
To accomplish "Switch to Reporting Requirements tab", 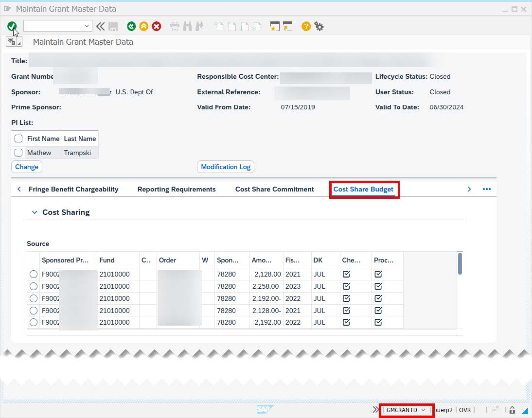I will coord(177,189).
